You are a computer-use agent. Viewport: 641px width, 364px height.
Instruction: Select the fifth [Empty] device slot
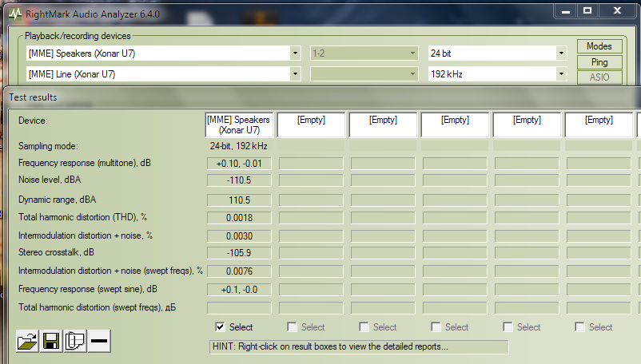[599, 125]
